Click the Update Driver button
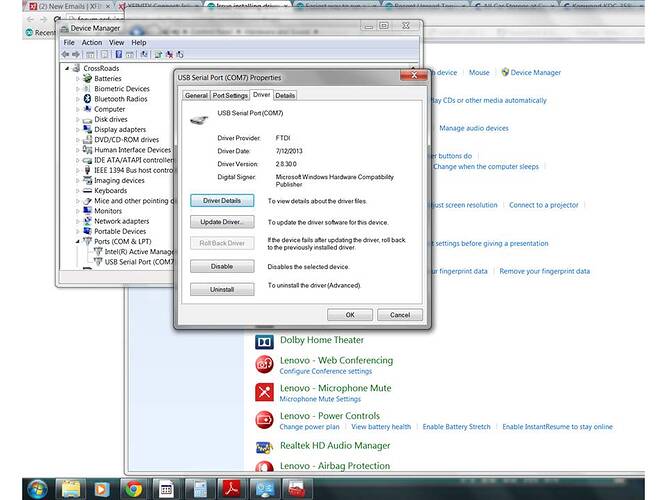666x500 pixels. pos(222,222)
